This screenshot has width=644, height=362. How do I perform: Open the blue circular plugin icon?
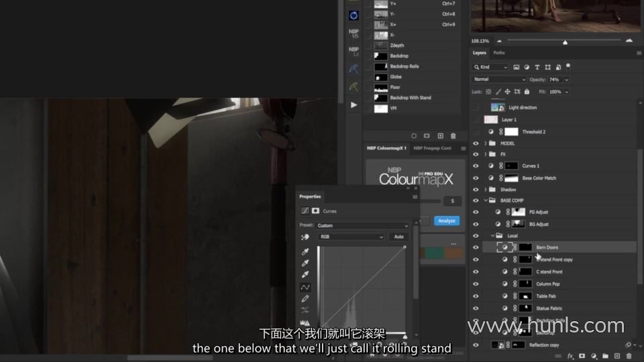point(354,15)
